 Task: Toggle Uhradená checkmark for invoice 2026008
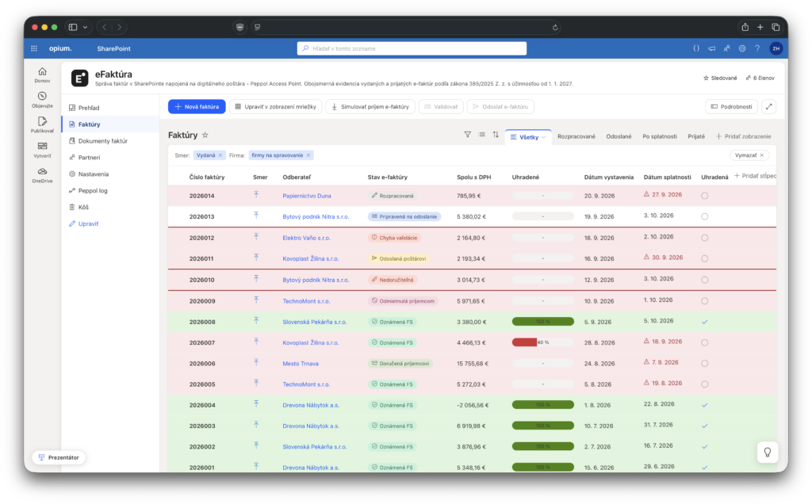click(x=705, y=321)
